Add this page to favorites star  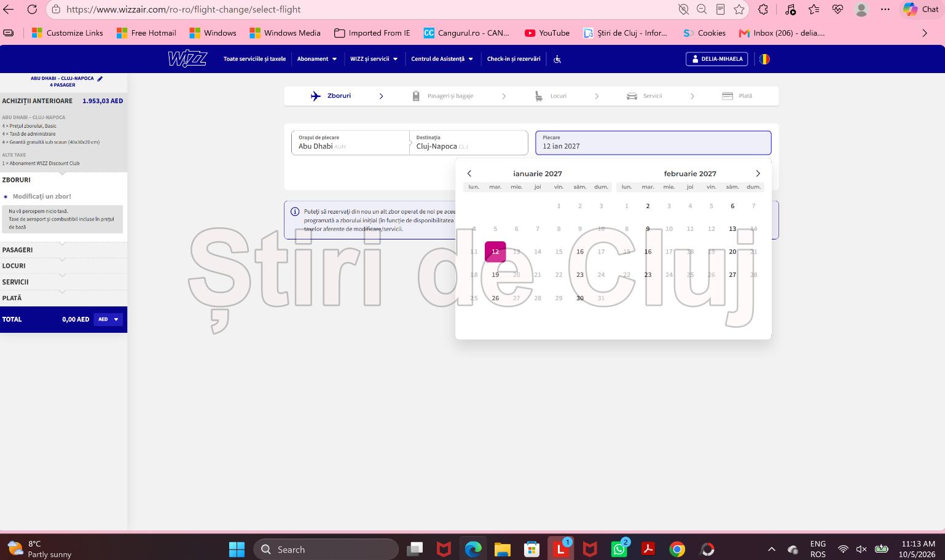click(739, 9)
